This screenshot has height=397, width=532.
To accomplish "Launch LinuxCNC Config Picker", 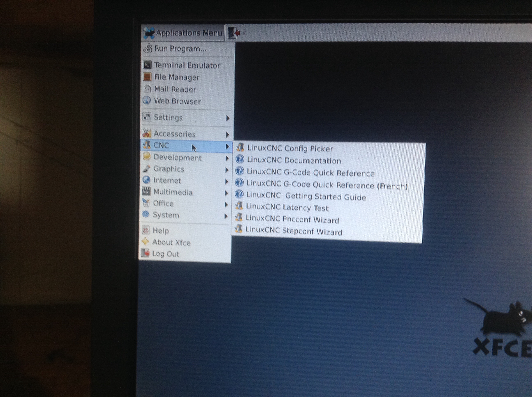I will 329,148.
